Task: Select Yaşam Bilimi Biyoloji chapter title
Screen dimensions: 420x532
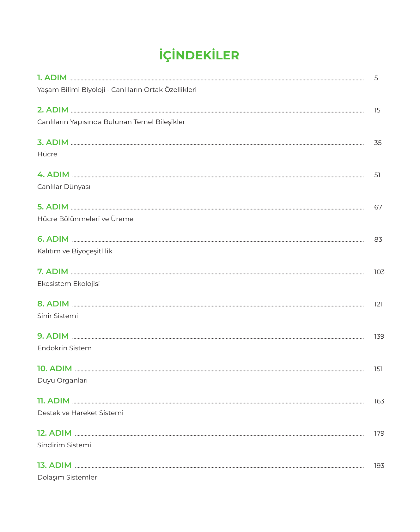Action: pyautogui.click(x=117, y=90)
